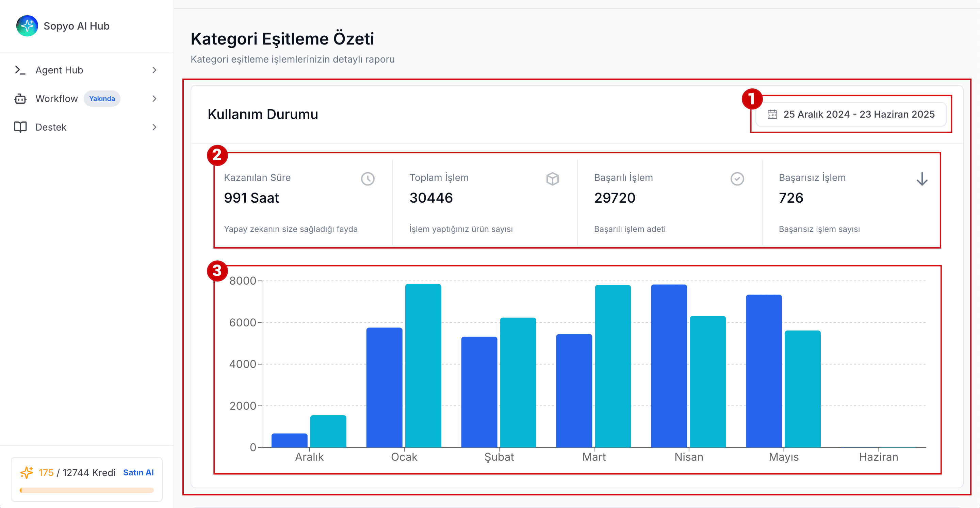
Task: Click the clock icon in Kazanılan Süre card
Action: tap(367, 179)
